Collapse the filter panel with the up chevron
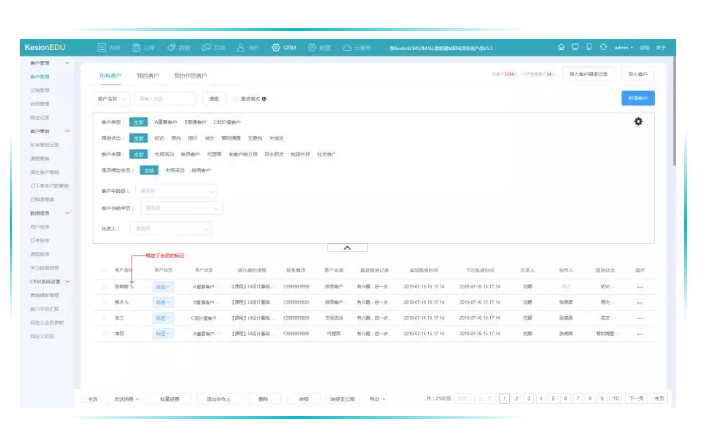 pos(347,247)
